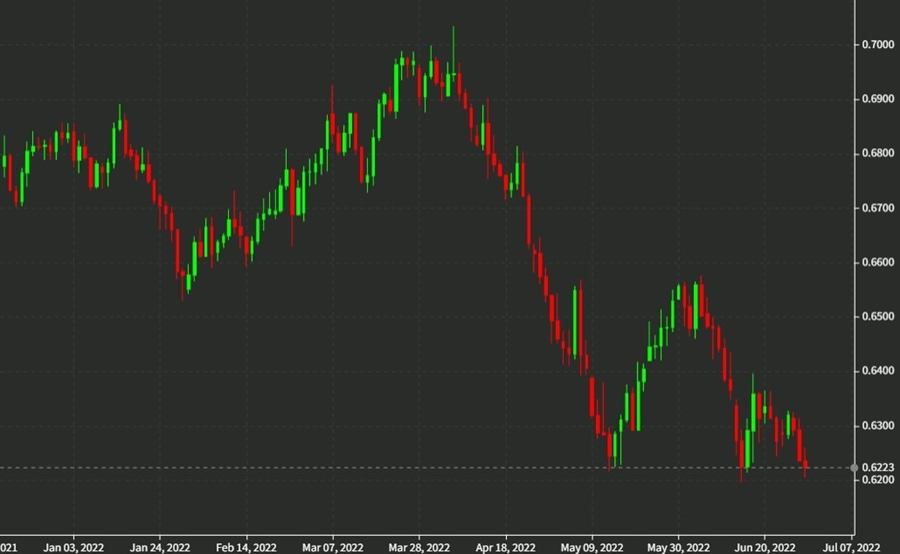The width and height of the screenshot is (900, 554).
Task: Click the 0.6200 price axis label
Action: [878, 480]
